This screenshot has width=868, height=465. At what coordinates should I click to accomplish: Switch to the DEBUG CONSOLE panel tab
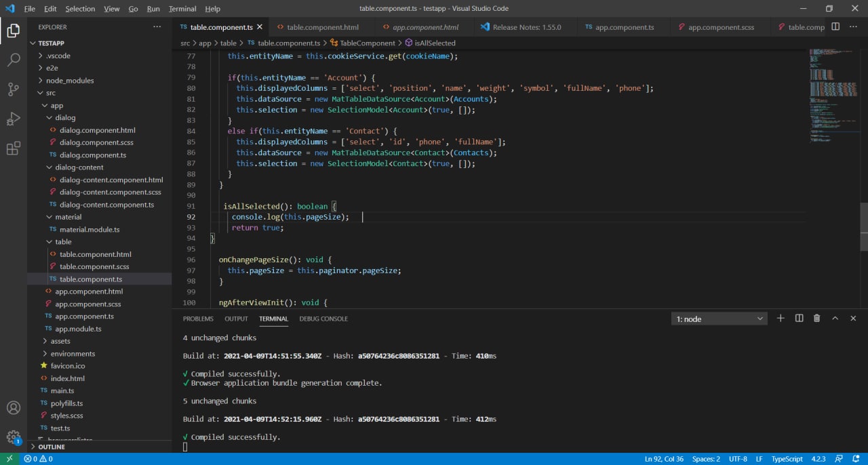(323, 319)
